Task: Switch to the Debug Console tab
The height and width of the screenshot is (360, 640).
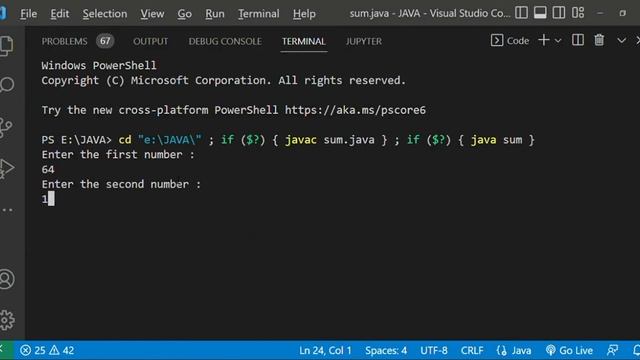Action: [x=225, y=41]
